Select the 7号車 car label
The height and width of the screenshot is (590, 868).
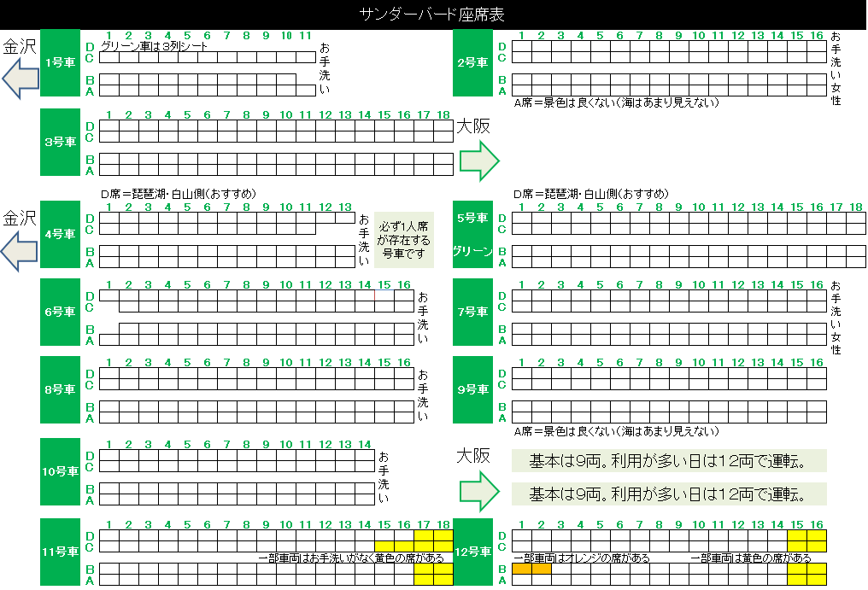pos(472,313)
